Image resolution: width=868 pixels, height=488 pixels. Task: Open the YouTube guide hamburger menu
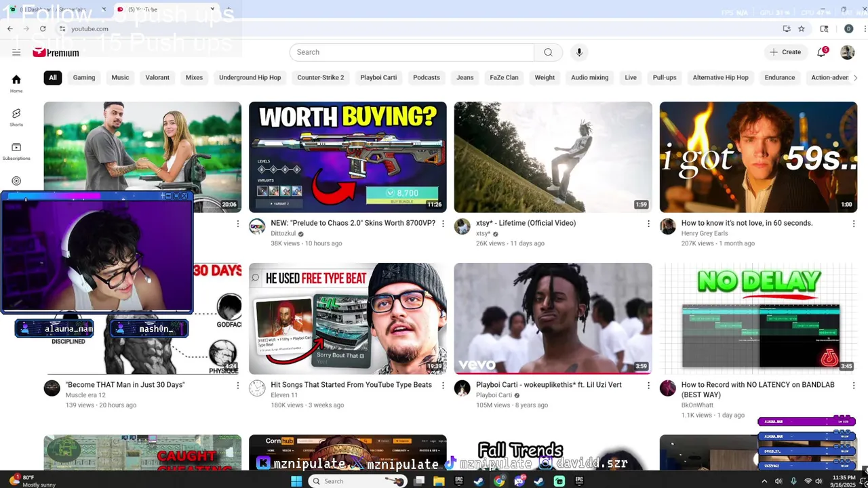pyautogui.click(x=16, y=52)
